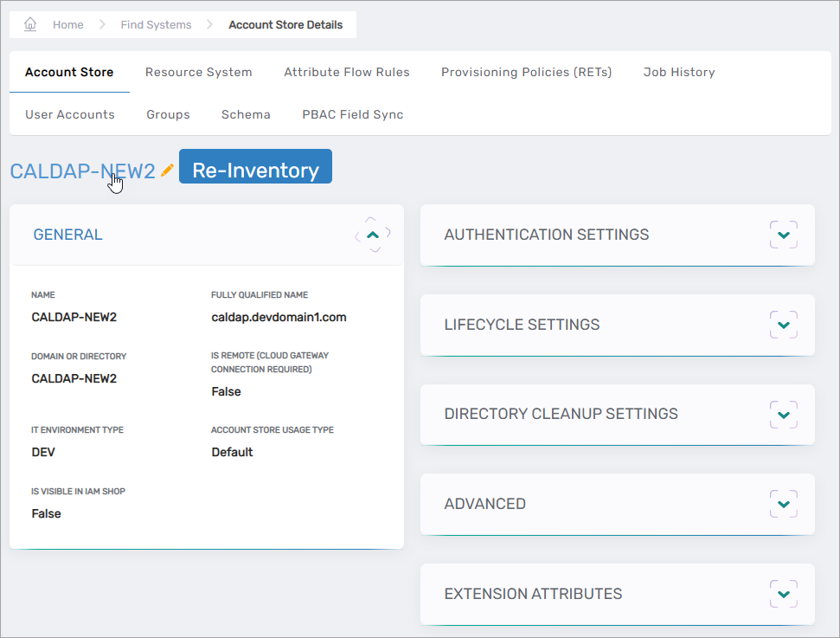The height and width of the screenshot is (638, 840).
Task: Expand the Advanced section chevron
Action: coord(783,504)
